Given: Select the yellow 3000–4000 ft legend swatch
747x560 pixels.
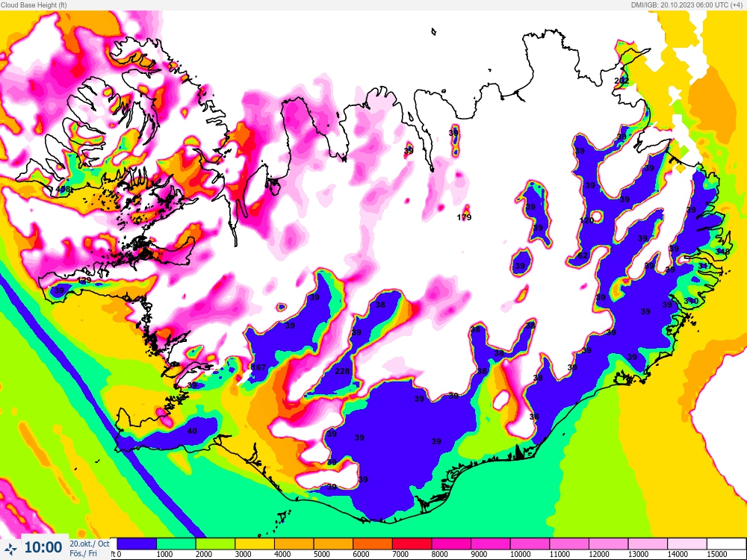Looking at the screenshot, I should point(255,544).
